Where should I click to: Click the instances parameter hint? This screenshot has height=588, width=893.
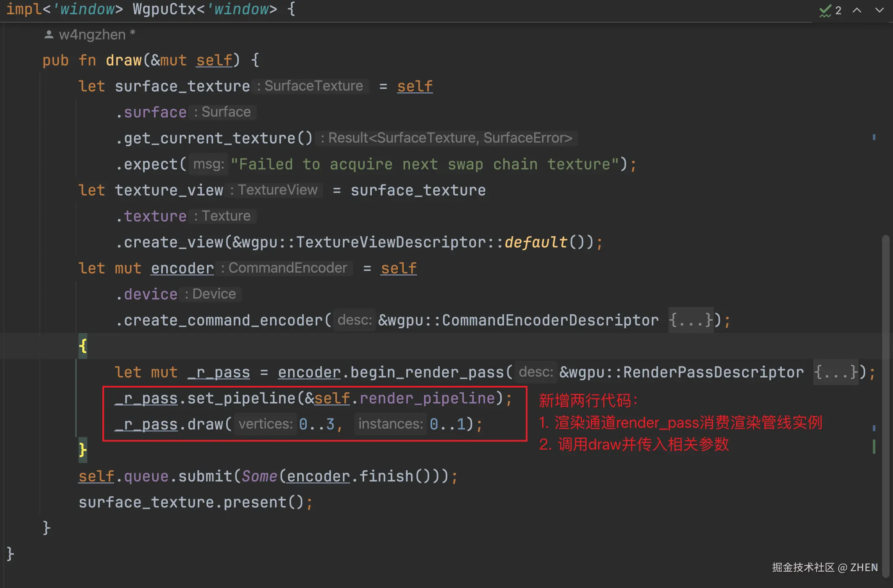[390, 424]
